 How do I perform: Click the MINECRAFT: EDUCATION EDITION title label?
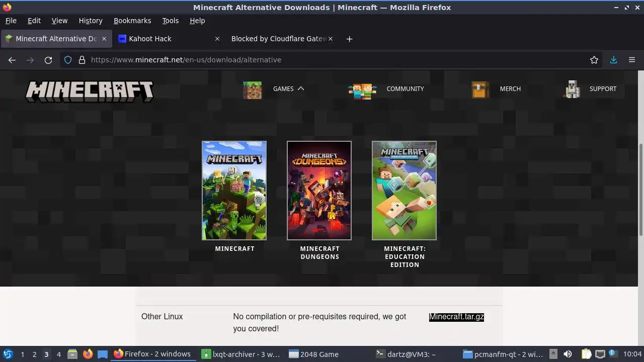click(x=405, y=256)
